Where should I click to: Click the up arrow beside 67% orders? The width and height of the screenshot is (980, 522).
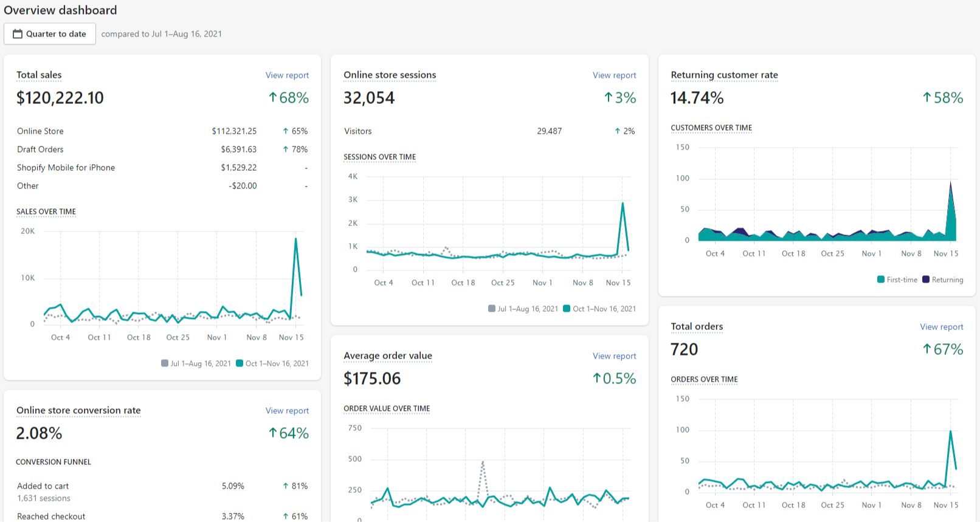[x=927, y=349]
